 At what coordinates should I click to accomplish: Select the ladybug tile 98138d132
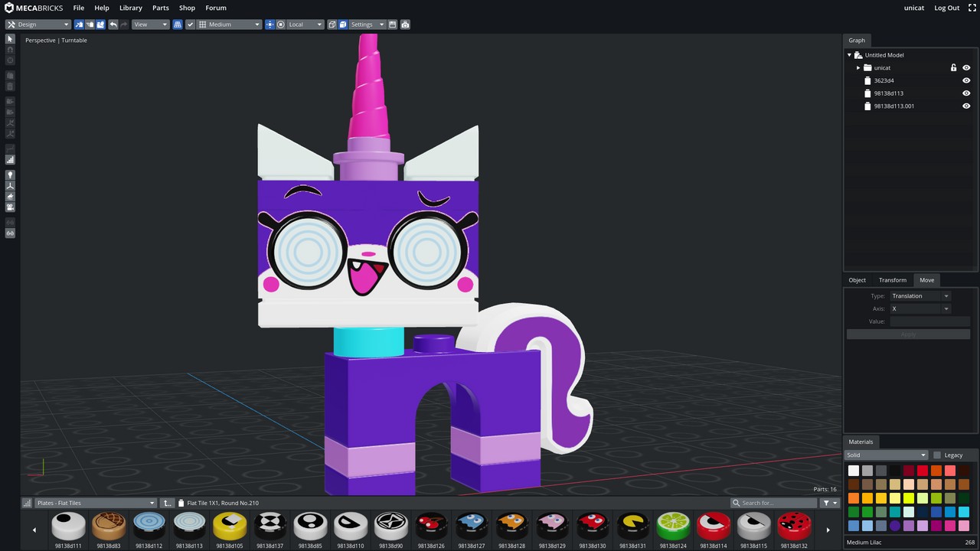pyautogui.click(x=793, y=526)
